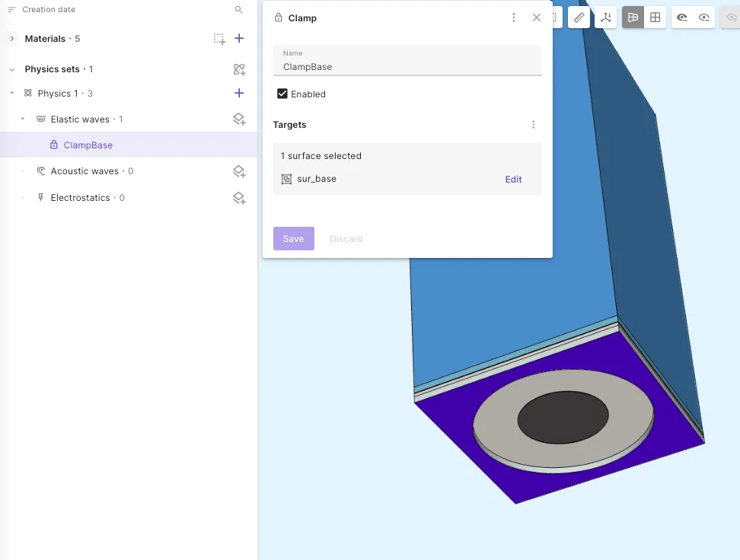Screen dimensions: 740x560
Task: Collapse the Elastic waves node
Action: click(22, 119)
